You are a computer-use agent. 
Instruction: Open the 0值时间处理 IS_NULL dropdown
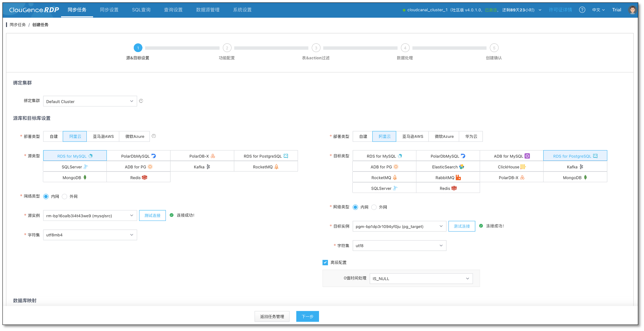[421, 279]
